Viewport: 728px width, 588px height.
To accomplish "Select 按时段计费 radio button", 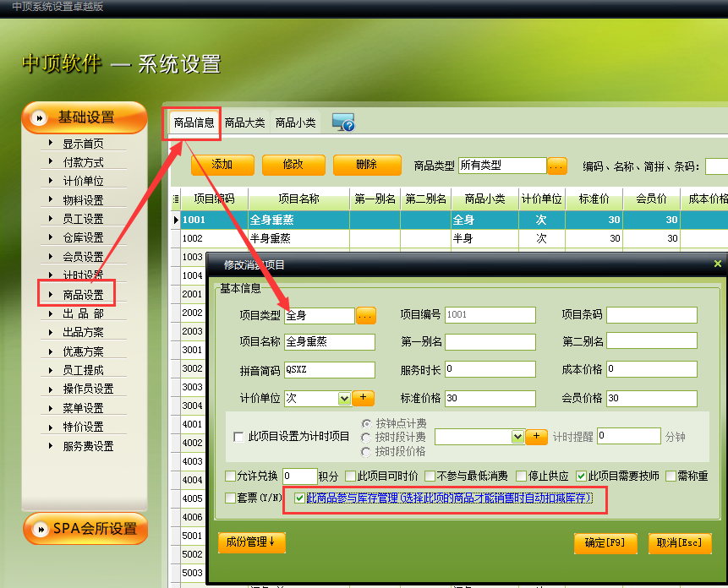I will 366,438.
